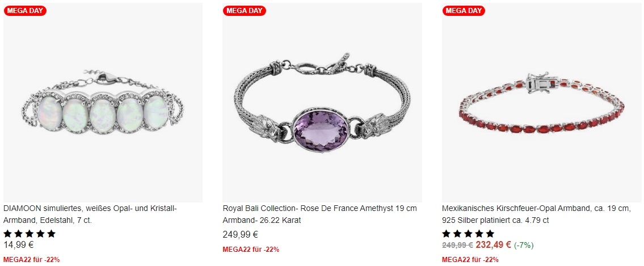Image resolution: width=644 pixels, height=266 pixels.
Task: Click MEGA DAY badge on fire-opal bracelet
Action: pyautogui.click(x=464, y=11)
